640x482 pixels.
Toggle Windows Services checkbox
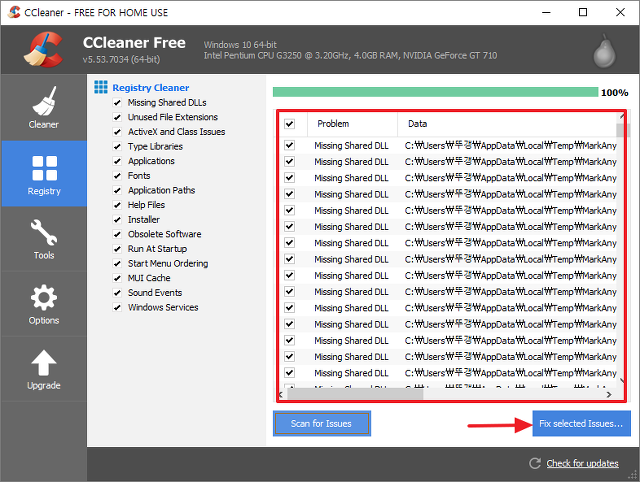point(117,307)
